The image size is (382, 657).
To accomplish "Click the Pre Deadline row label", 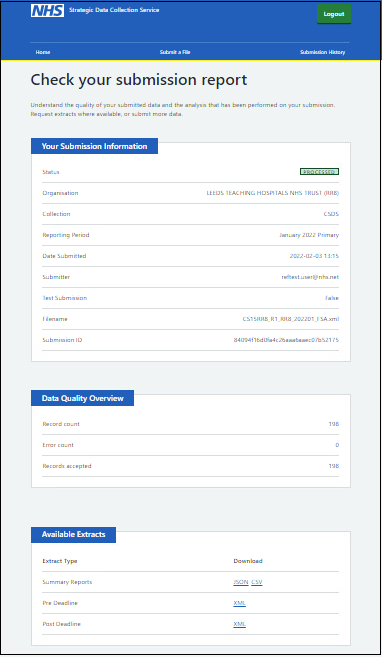I will pos(60,603).
